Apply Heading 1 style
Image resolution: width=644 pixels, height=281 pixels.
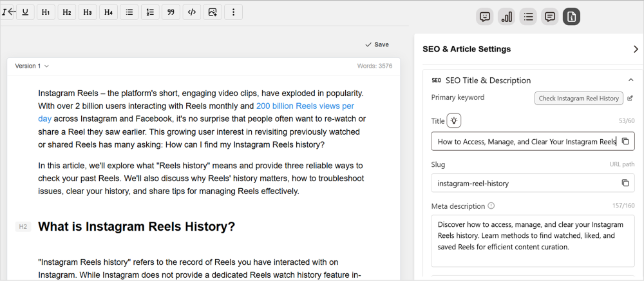pos(46,12)
